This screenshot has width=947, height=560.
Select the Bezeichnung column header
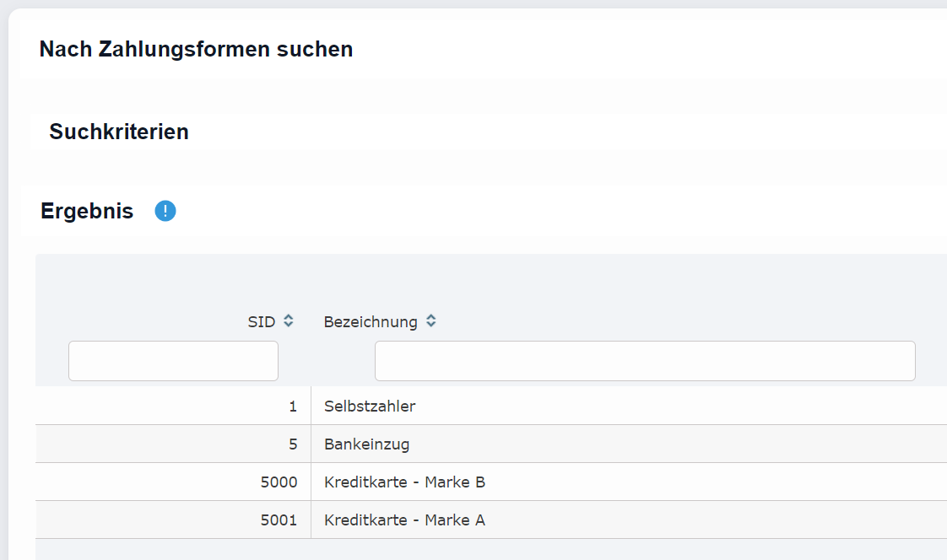(x=371, y=321)
